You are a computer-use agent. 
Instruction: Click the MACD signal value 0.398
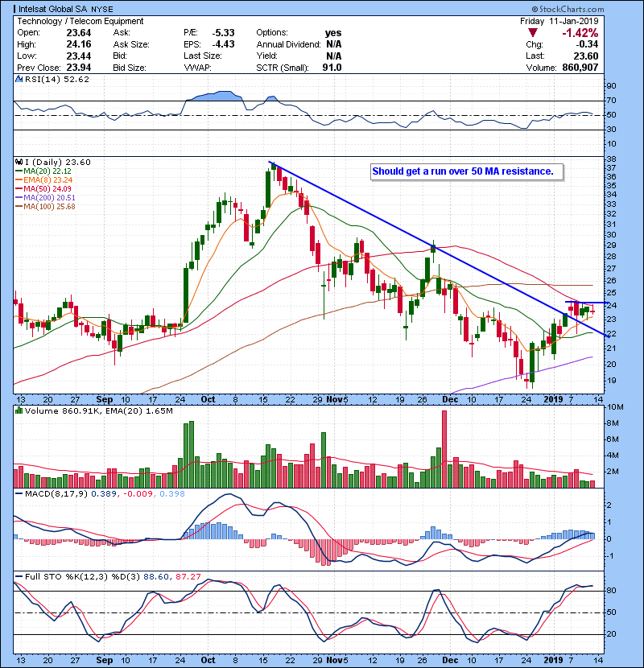[172, 494]
